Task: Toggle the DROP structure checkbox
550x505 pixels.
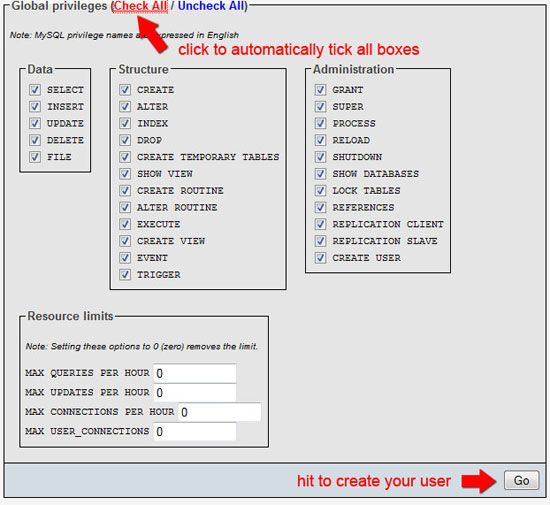Action: (125, 140)
